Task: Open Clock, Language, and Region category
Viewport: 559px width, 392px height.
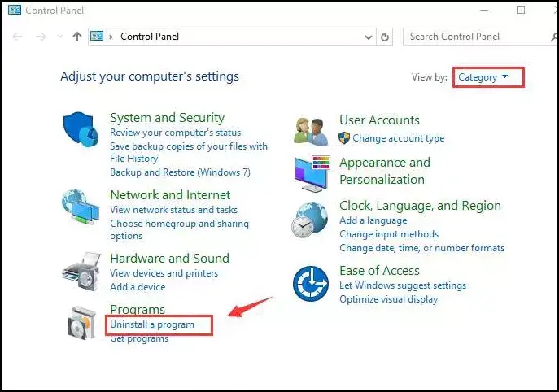Action: point(421,206)
